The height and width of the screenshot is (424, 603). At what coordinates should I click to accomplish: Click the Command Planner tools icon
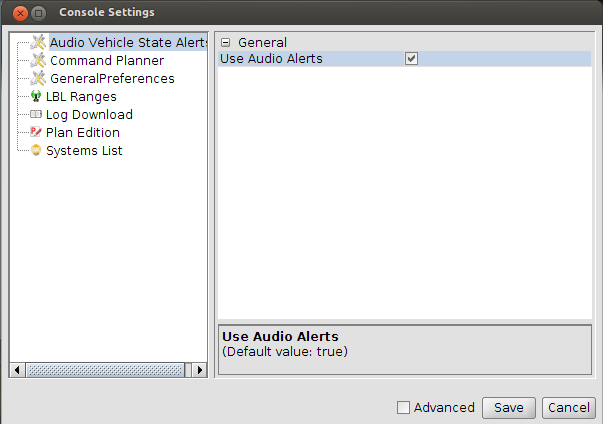pyautogui.click(x=38, y=60)
